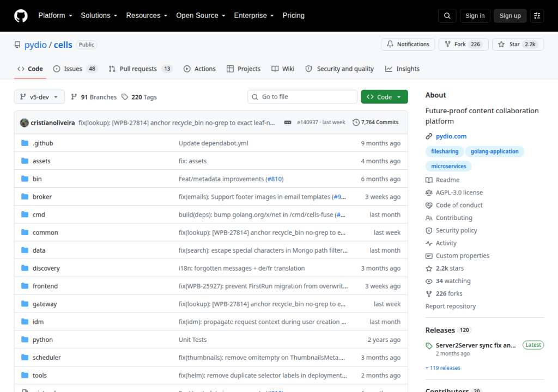Open the search magnifier button

point(447,16)
